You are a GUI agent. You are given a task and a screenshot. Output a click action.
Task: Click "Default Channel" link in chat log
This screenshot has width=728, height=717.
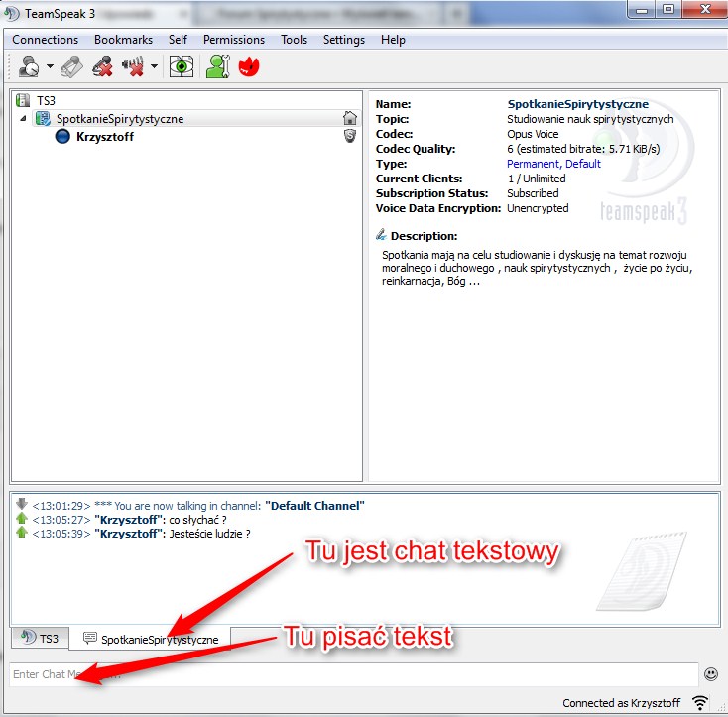point(314,506)
